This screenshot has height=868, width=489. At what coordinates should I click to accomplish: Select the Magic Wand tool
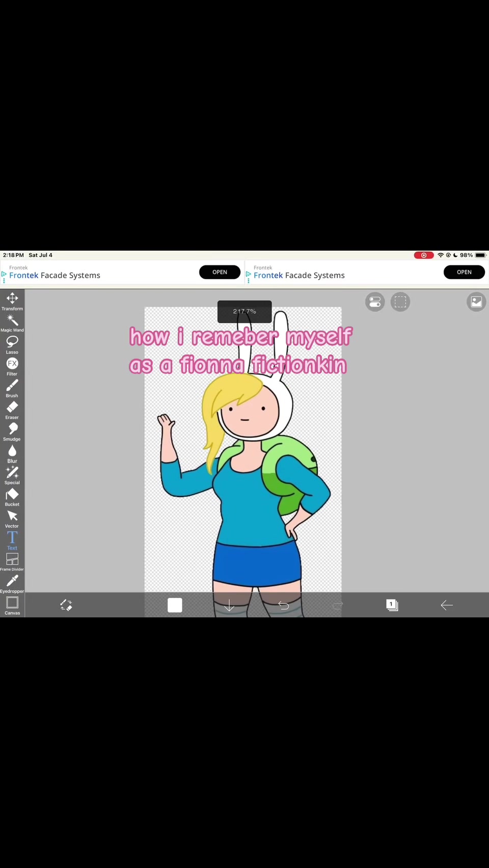(12, 323)
